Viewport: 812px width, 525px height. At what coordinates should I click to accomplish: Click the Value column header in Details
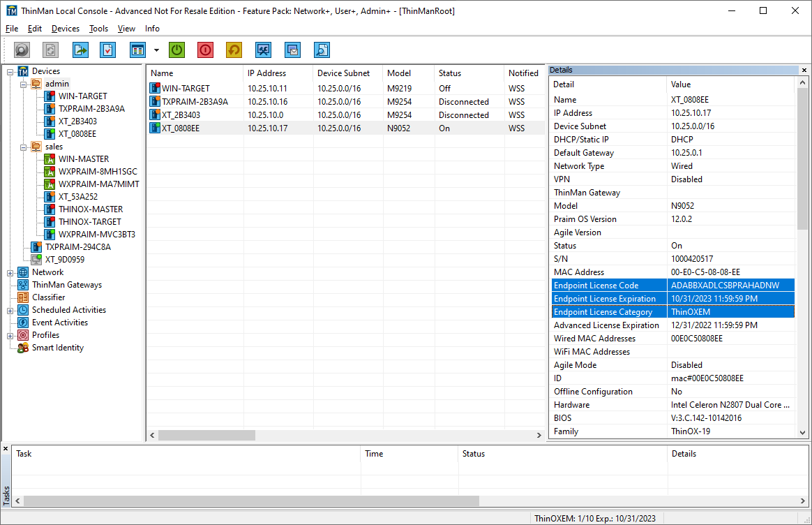(x=730, y=84)
